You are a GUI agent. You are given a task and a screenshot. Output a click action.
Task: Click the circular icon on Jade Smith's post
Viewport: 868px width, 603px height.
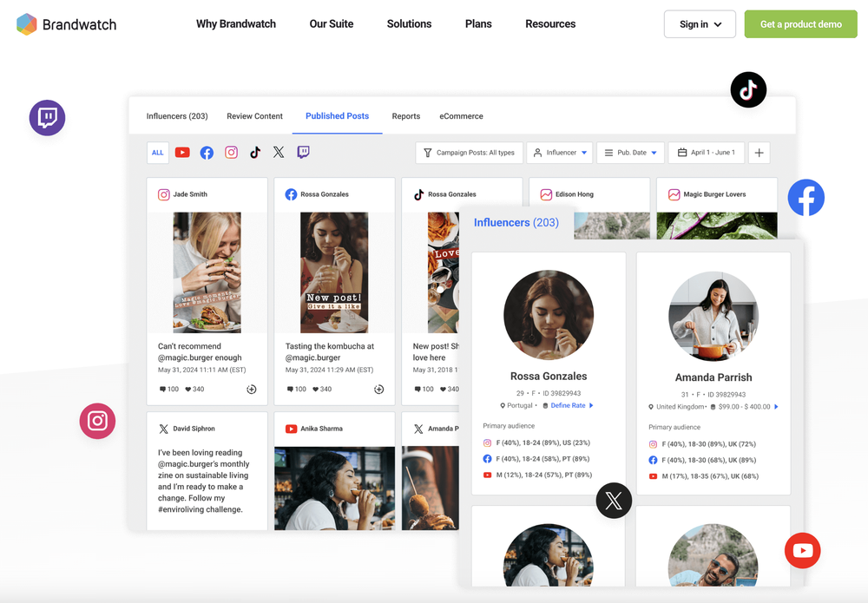(x=252, y=390)
